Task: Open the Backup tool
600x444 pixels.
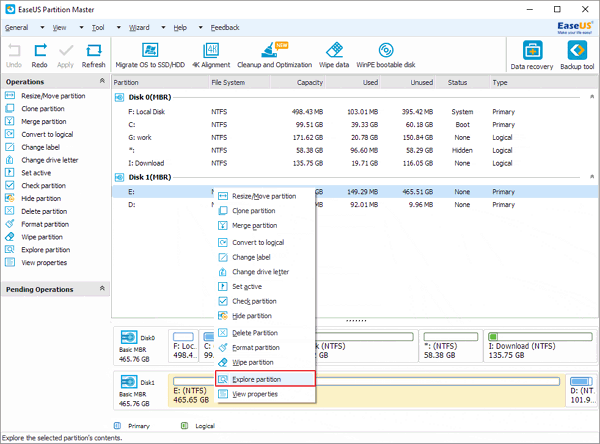Action: pos(577,56)
